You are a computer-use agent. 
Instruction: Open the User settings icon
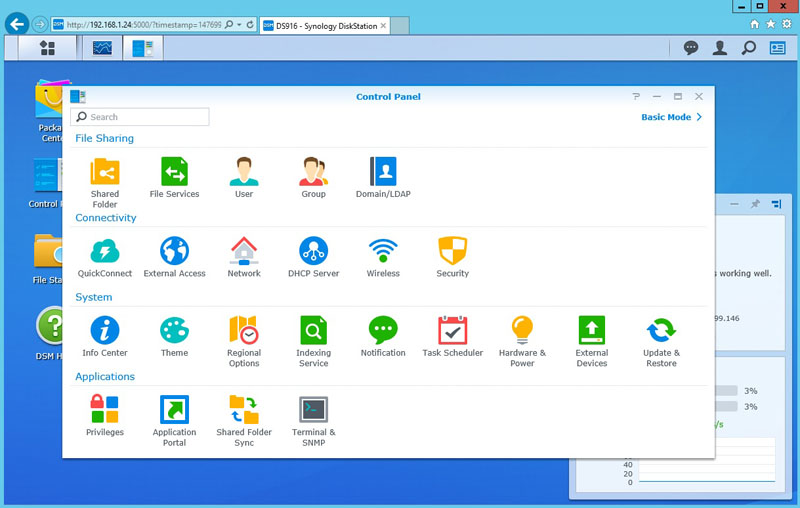[x=244, y=177]
